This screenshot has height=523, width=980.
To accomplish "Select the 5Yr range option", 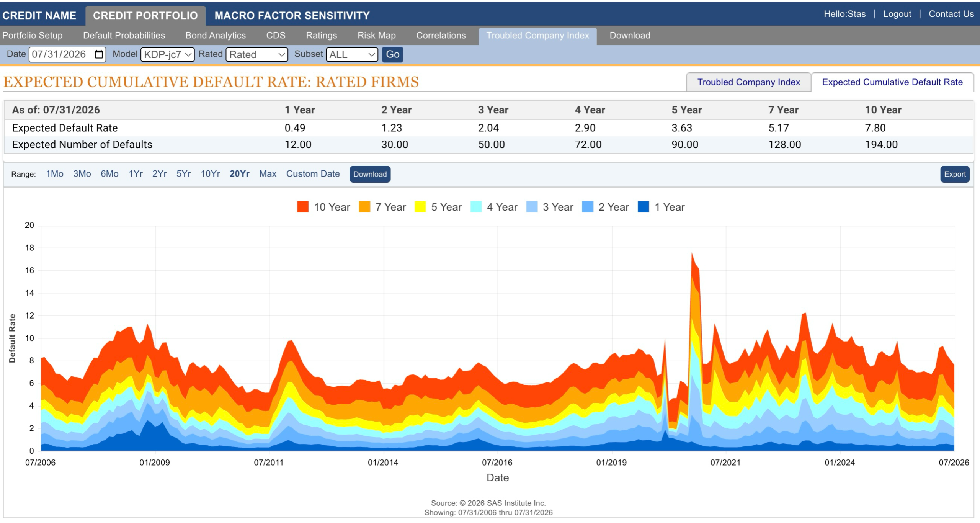I will pyautogui.click(x=183, y=174).
